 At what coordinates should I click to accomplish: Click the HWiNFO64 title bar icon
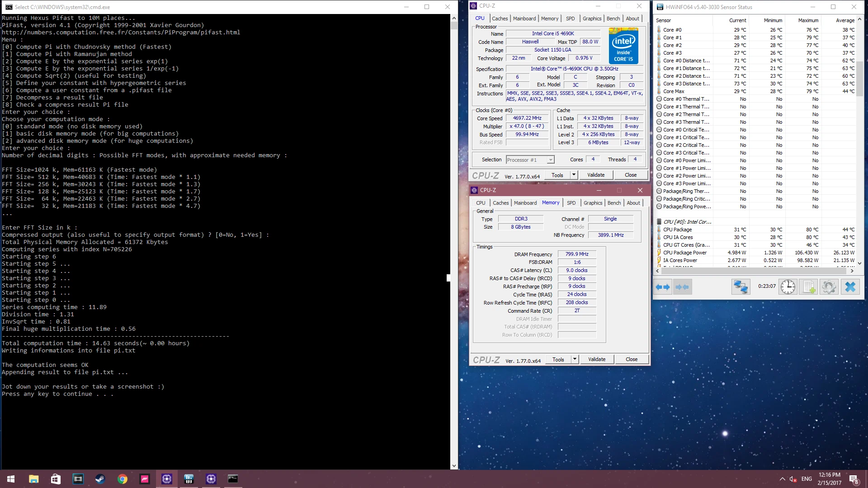(660, 7)
